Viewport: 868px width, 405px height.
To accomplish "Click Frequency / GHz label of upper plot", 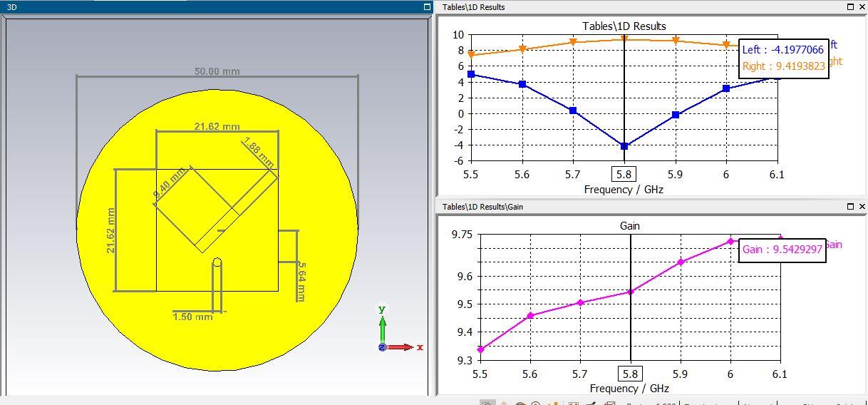I will point(624,190).
